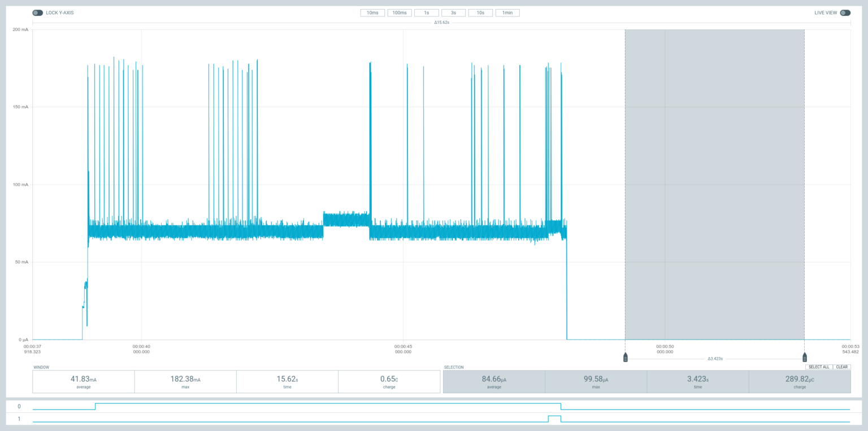Select the 10s time window
Viewport: 868px width, 431px height.
[480, 12]
